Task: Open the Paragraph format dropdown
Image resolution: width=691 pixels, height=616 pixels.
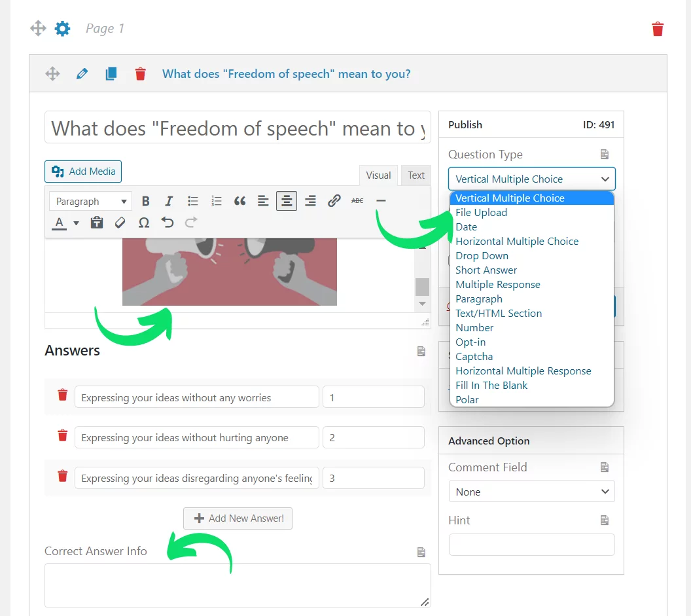Action: (90, 202)
